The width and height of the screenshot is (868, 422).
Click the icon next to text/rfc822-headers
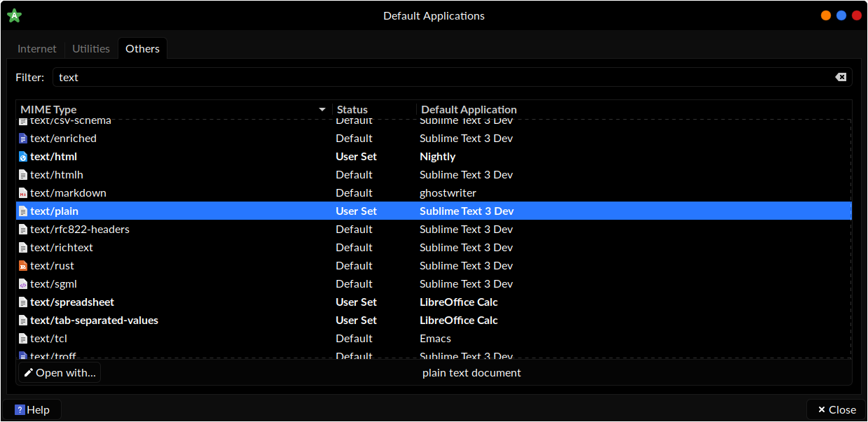23,230
